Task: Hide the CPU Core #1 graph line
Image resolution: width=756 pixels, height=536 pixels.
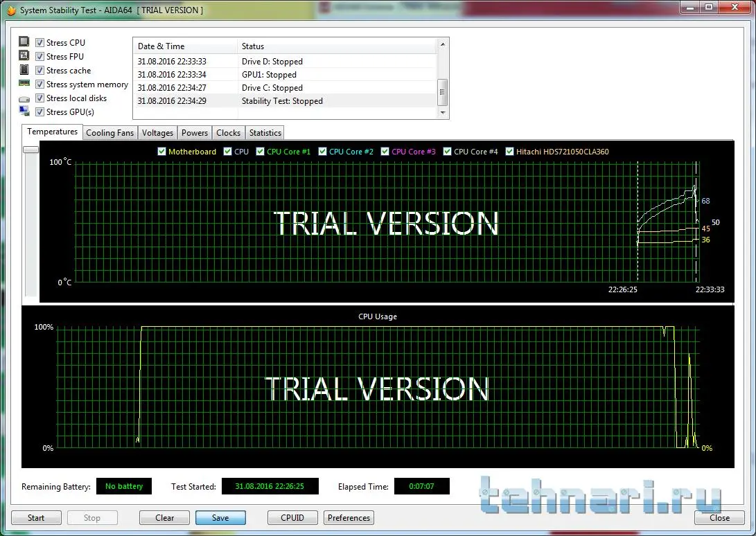Action: (x=261, y=152)
